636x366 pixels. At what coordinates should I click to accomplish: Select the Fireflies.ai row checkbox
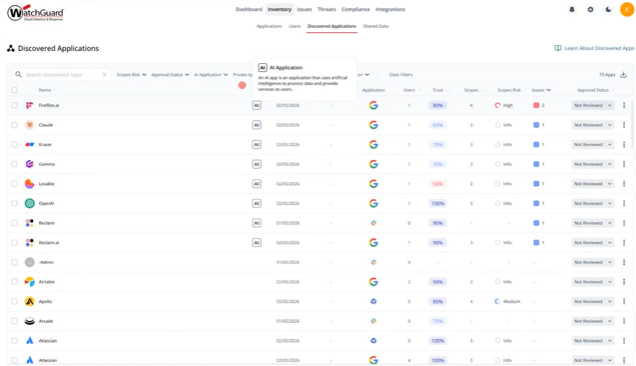coord(15,105)
